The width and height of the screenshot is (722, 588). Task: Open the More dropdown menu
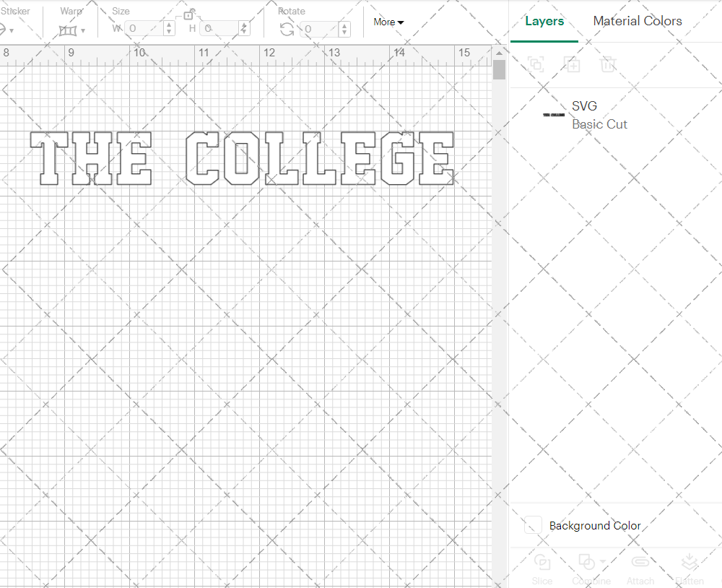pos(388,22)
